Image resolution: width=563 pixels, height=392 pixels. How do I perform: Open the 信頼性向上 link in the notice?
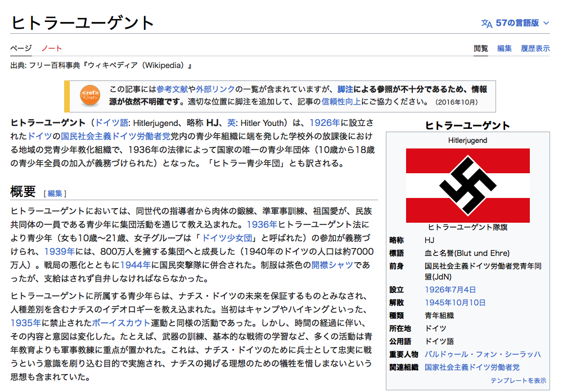click(x=341, y=102)
